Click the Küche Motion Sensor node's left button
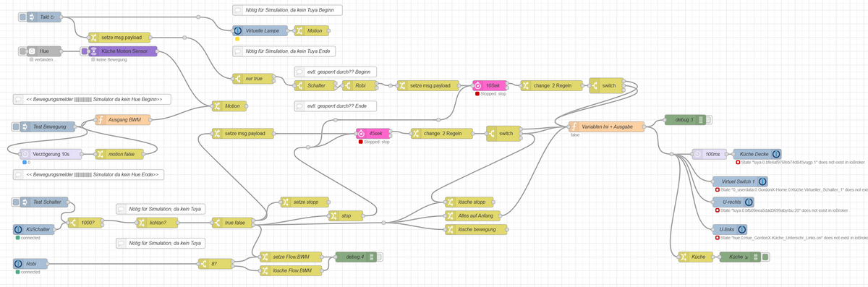 pos(85,51)
